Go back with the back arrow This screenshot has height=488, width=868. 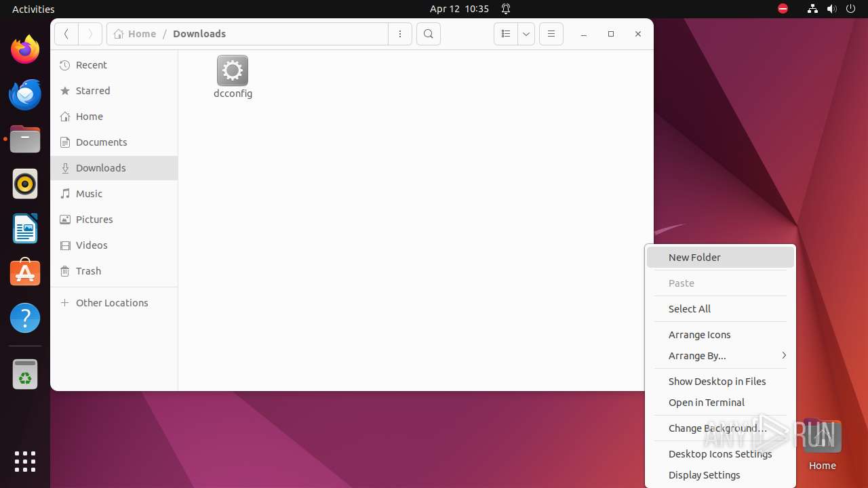(66, 34)
